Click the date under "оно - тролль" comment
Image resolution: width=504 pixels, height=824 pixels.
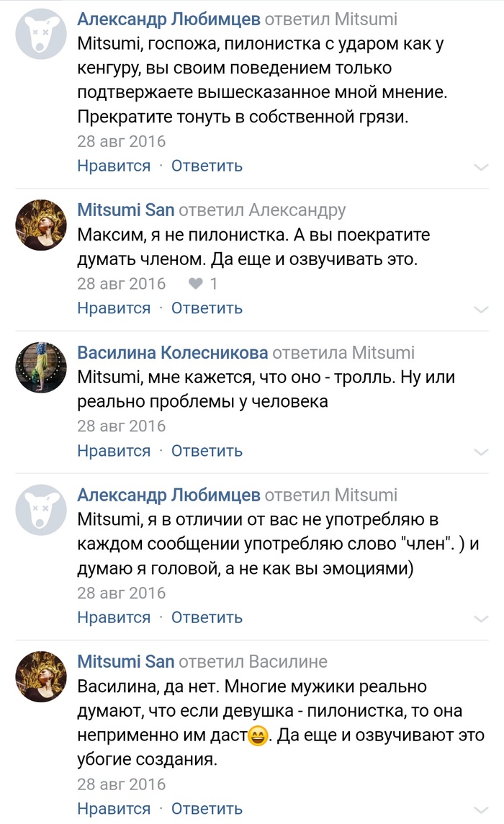pos(121,426)
